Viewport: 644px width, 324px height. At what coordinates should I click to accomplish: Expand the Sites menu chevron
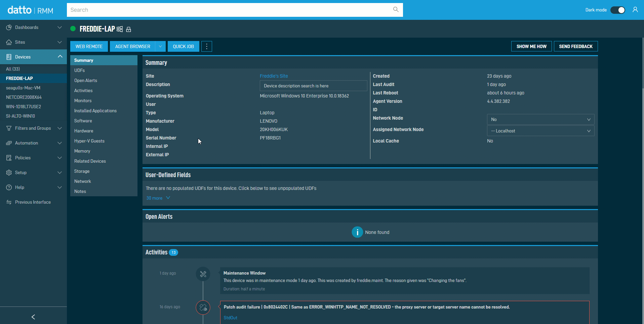pyautogui.click(x=59, y=42)
